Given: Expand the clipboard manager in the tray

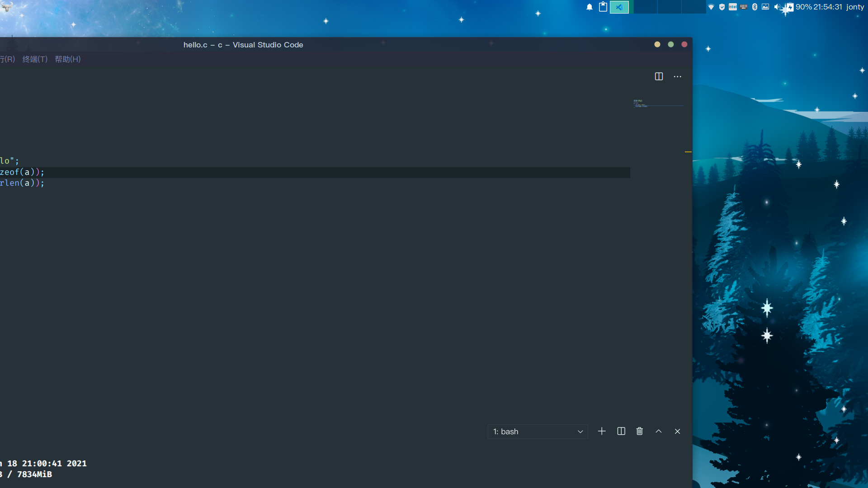Looking at the screenshot, I should 603,7.
